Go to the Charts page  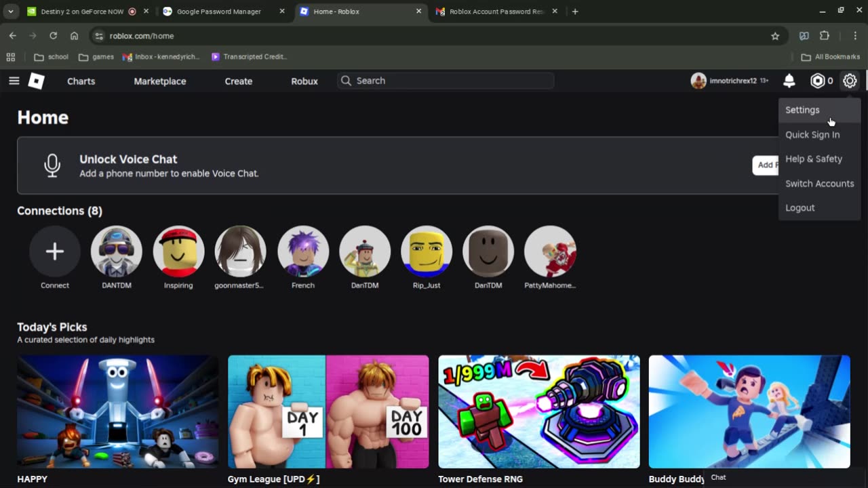(x=81, y=81)
